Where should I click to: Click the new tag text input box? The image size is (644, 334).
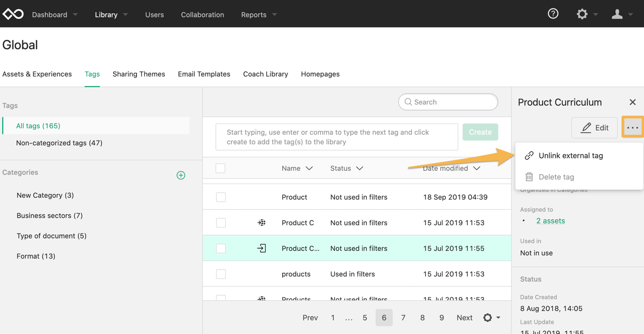337,137
